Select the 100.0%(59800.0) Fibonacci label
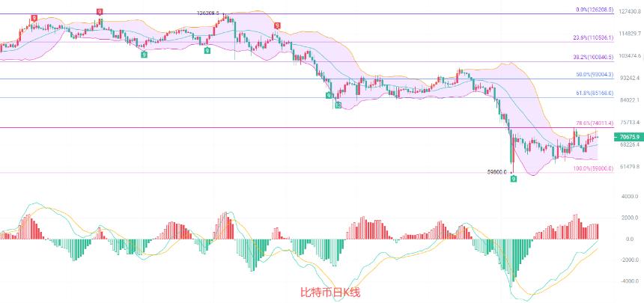The image size is (644, 303). click(x=595, y=168)
